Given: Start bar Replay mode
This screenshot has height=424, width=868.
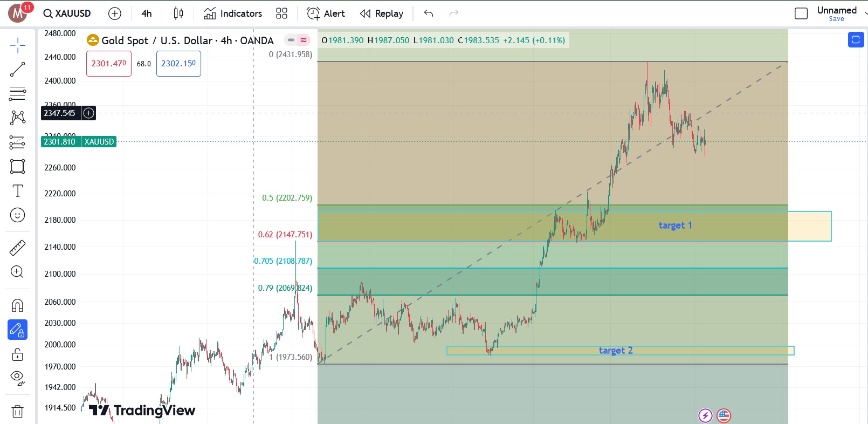Looking at the screenshot, I should (x=382, y=13).
